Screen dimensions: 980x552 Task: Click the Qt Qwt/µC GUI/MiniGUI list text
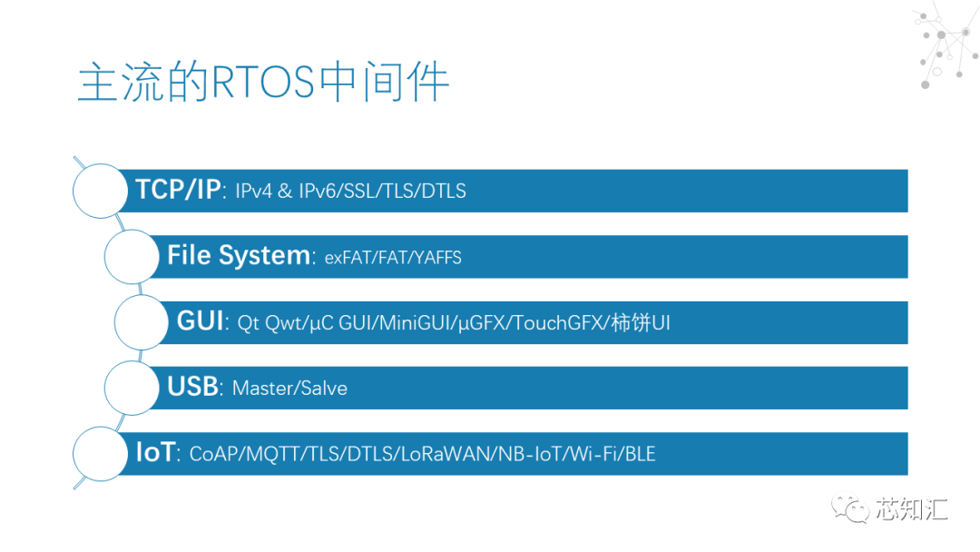pos(454,322)
